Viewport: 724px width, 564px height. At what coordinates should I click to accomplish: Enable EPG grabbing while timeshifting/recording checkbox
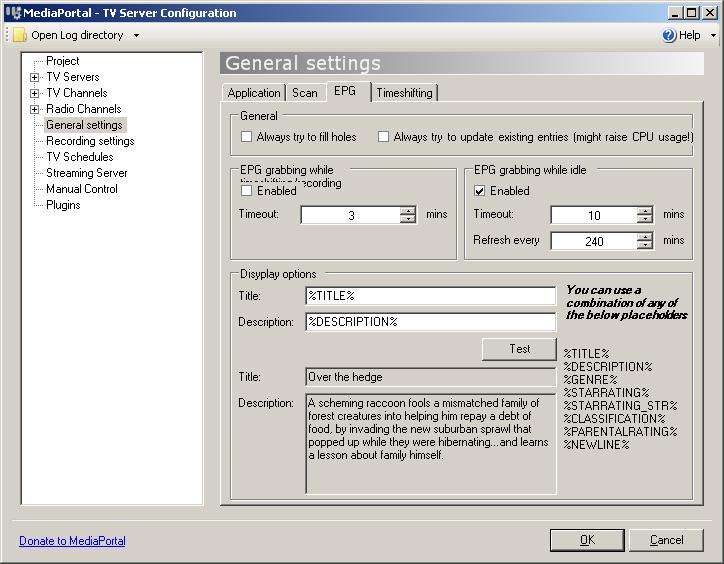(x=247, y=191)
